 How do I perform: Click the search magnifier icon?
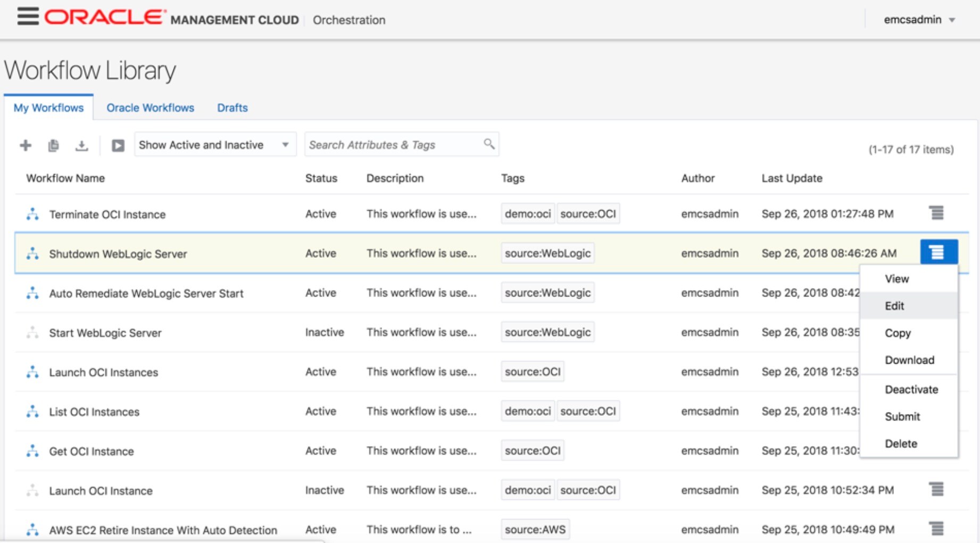coord(488,144)
